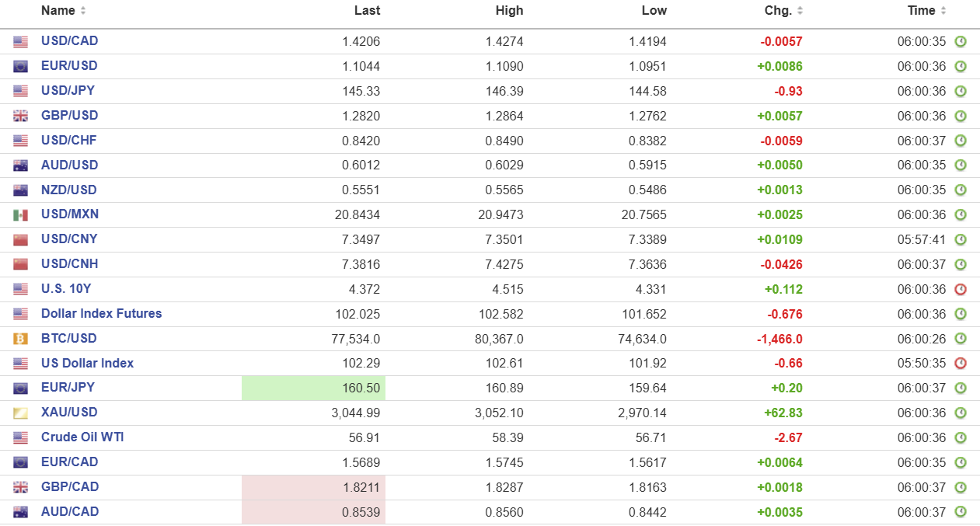The width and height of the screenshot is (980, 526).
Task: Open the EUR/JPY currency pair link
Action: tap(68, 388)
